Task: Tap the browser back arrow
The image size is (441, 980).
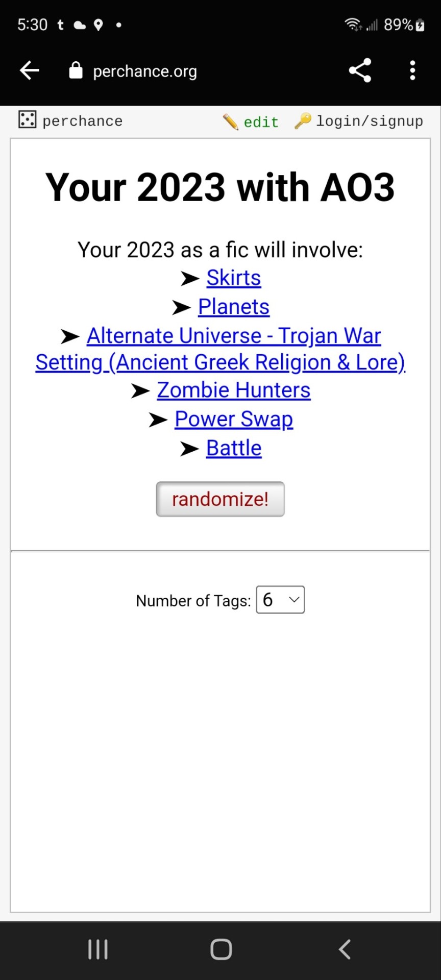Action: coord(30,70)
